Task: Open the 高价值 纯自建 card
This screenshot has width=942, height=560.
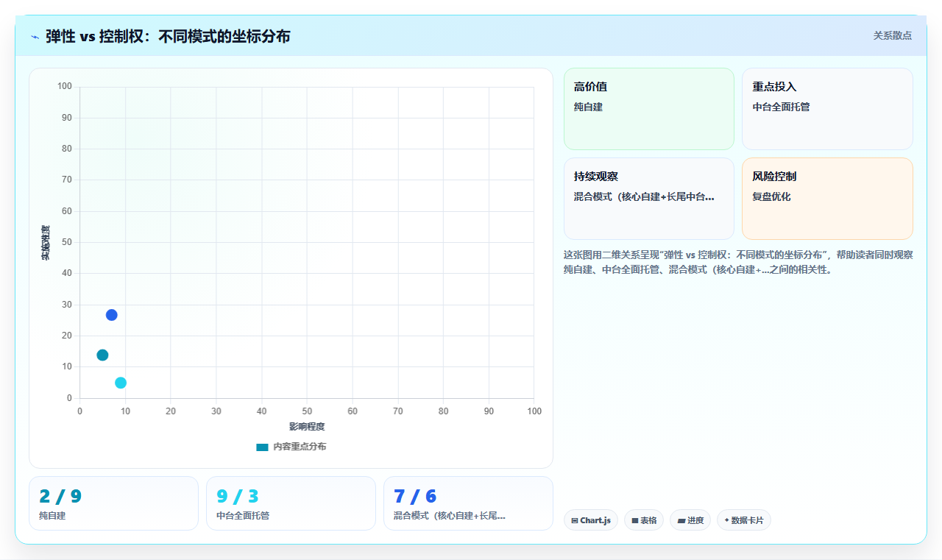Action: click(x=649, y=109)
